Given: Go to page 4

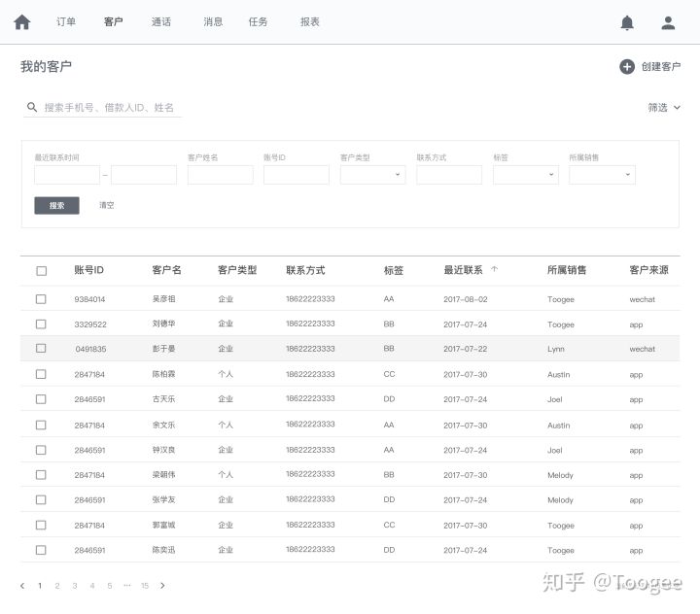Looking at the screenshot, I should pyautogui.click(x=92, y=586).
